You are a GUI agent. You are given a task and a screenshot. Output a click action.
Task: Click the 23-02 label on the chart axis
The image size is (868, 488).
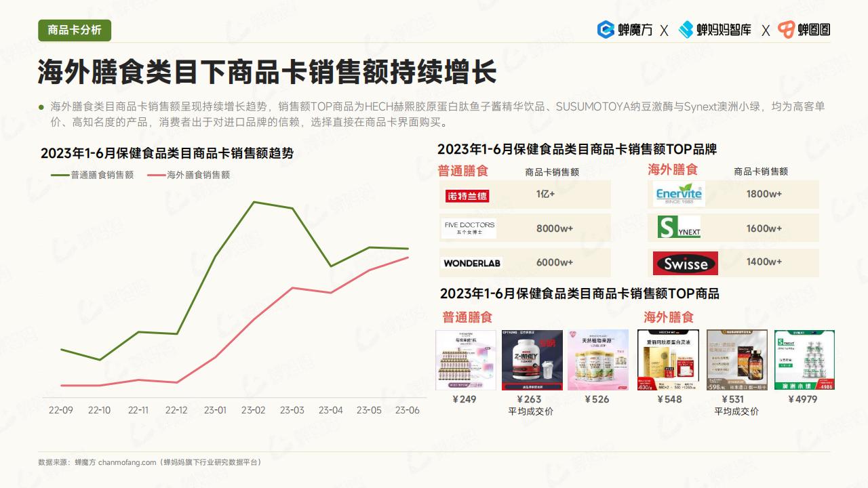point(254,411)
